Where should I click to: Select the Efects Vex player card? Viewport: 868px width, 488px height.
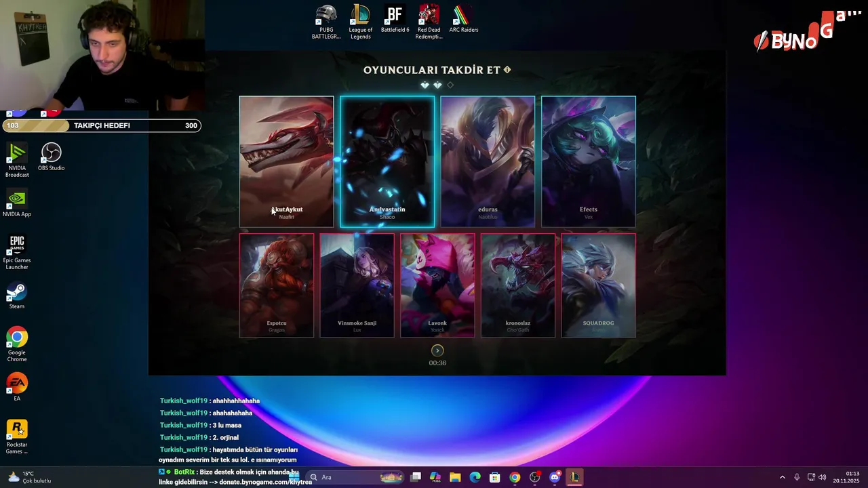coord(589,161)
